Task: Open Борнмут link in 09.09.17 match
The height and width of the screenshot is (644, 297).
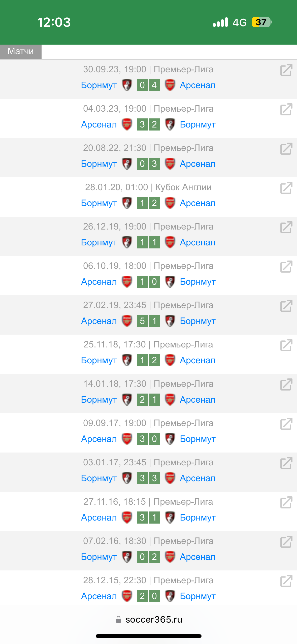Action: tap(198, 439)
